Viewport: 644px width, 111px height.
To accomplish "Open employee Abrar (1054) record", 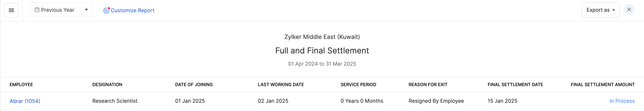I will [x=25, y=101].
